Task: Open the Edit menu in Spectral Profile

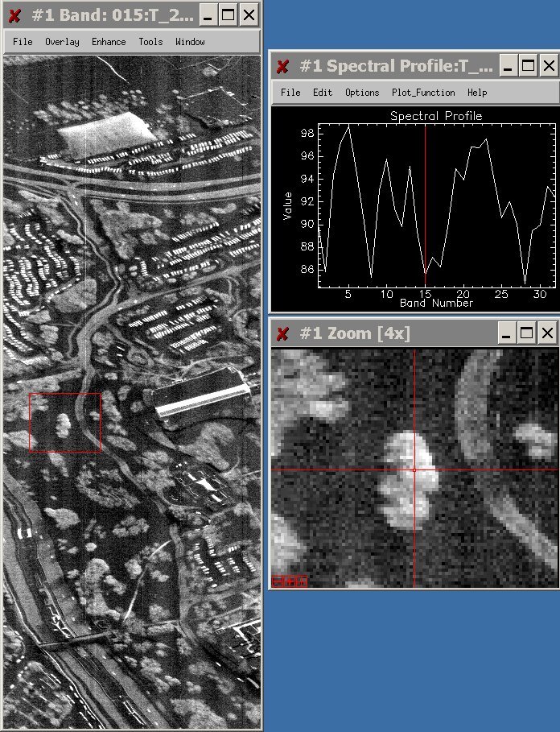Action: pyautogui.click(x=323, y=93)
